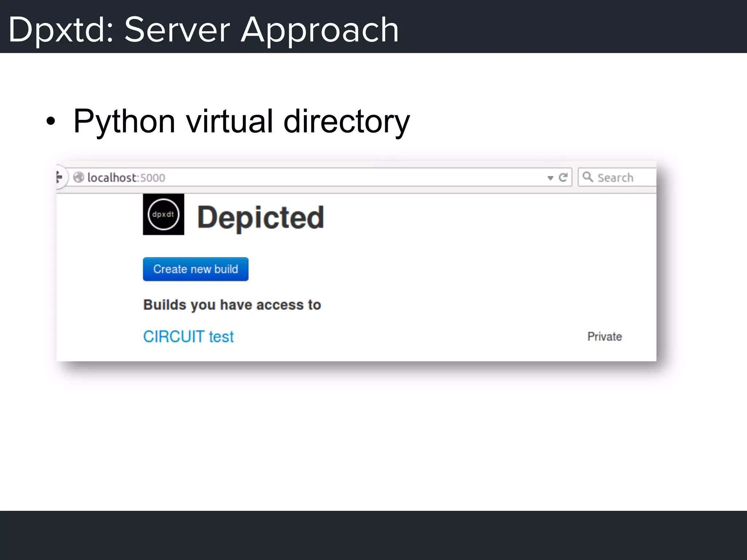The height and width of the screenshot is (560, 747).
Task: Click the 'Builds you have access to' heading
Action: pos(232,305)
